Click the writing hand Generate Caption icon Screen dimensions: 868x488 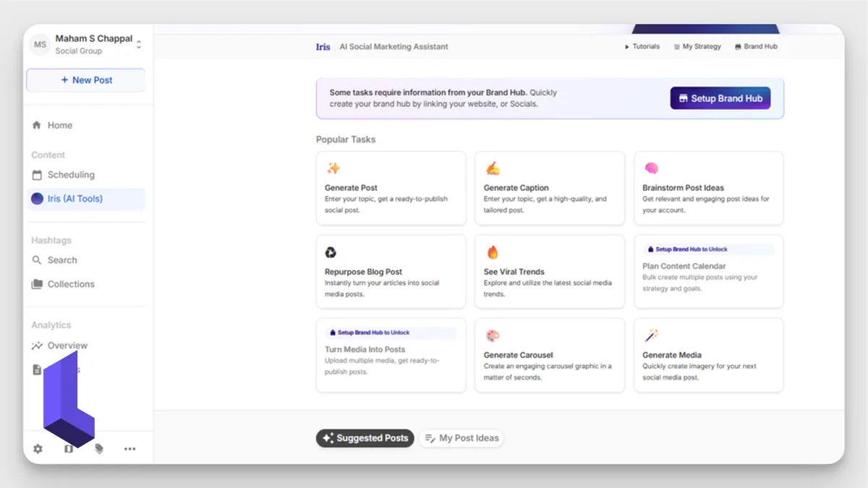coord(493,168)
